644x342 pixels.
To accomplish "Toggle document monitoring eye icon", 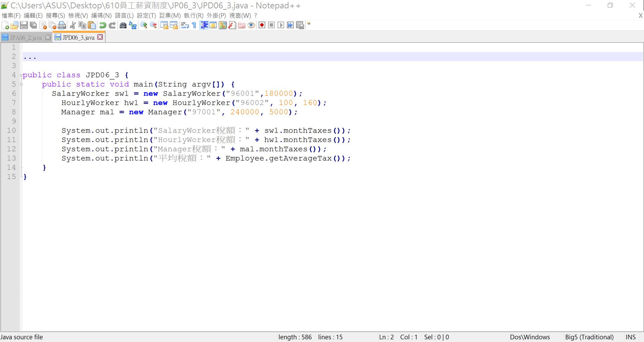I will click(251, 25).
